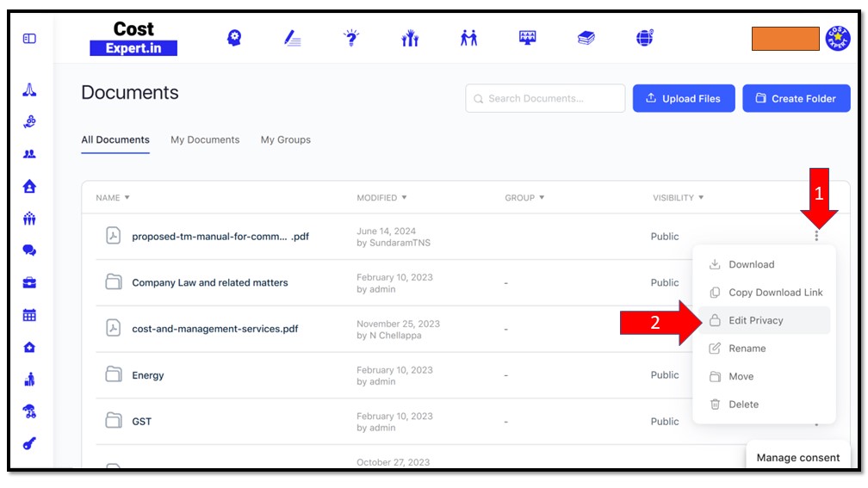Open the calendar icon in sidebar
This screenshot has height=488, width=868.
coord(29,315)
